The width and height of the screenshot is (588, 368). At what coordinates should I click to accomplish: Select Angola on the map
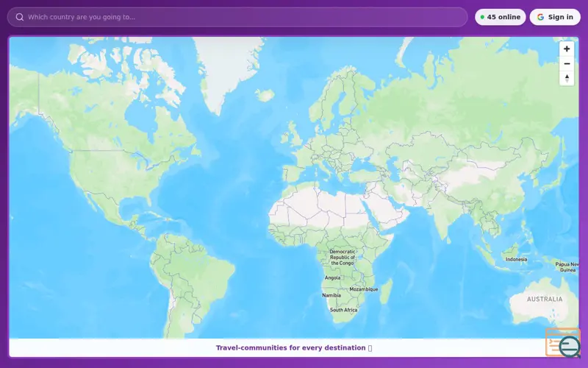click(332, 277)
